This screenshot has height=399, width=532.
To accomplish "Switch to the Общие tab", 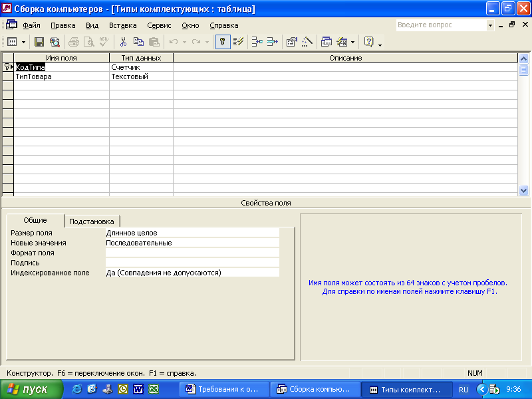I will coord(35,220).
